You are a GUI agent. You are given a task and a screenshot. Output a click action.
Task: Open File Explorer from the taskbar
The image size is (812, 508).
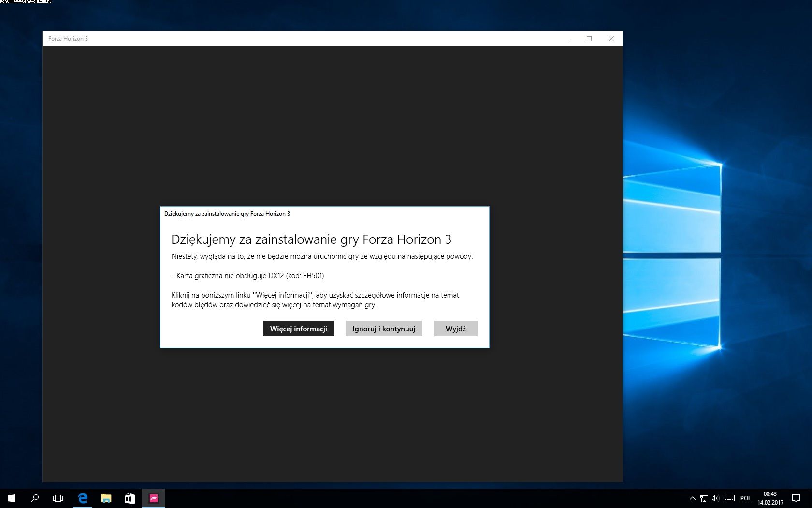[106, 498]
